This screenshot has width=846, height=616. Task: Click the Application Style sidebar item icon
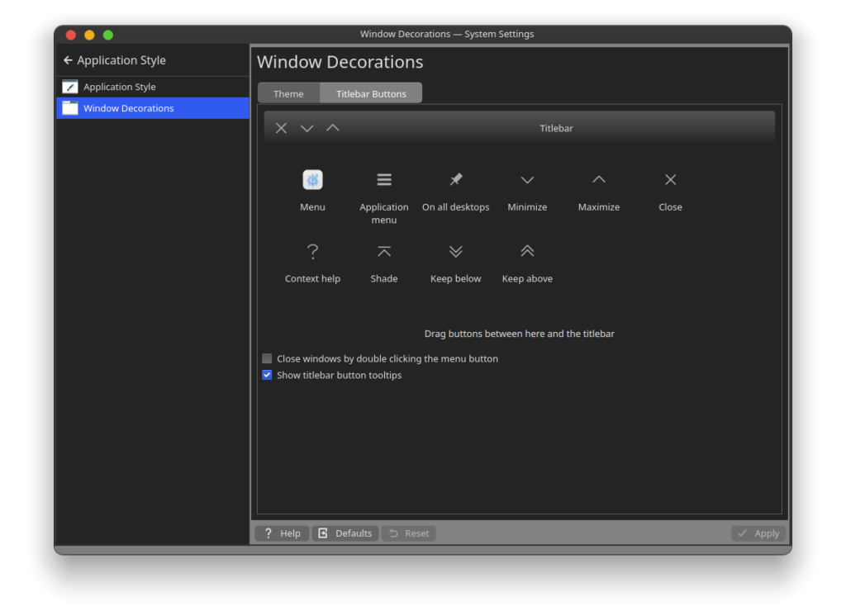tap(70, 87)
